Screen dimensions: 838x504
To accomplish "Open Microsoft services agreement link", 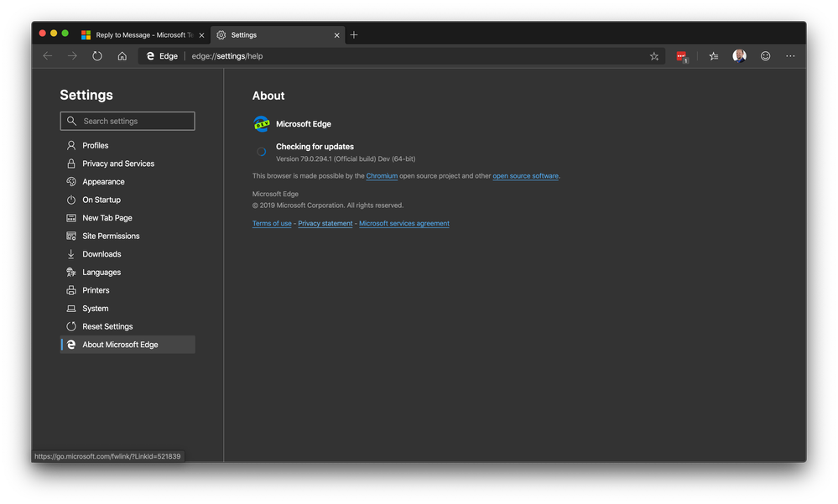I will [x=404, y=223].
